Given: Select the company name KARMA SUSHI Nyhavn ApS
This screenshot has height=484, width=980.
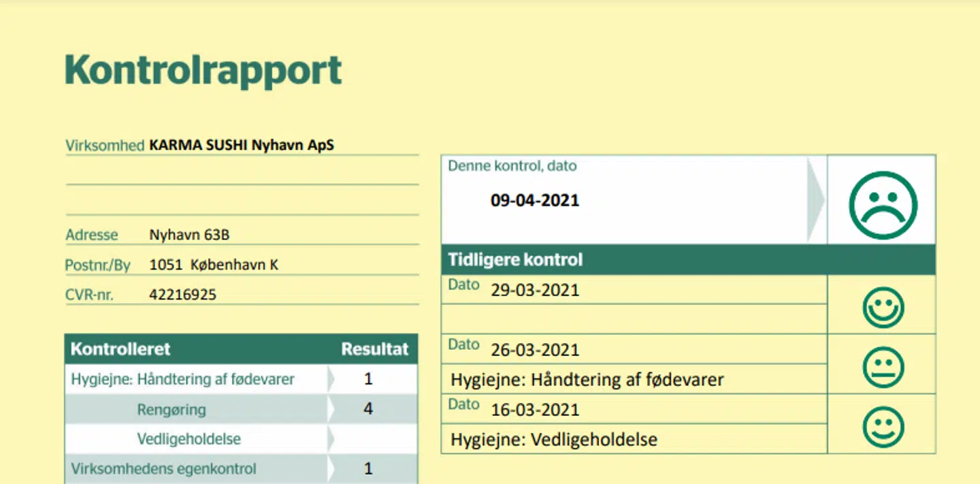Looking at the screenshot, I should click(x=242, y=145).
